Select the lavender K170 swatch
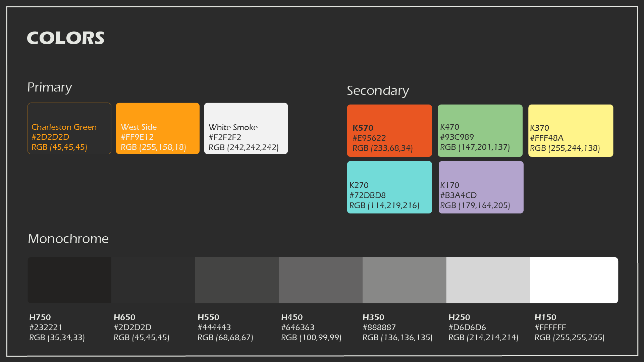The width and height of the screenshot is (644, 362). coord(481,187)
